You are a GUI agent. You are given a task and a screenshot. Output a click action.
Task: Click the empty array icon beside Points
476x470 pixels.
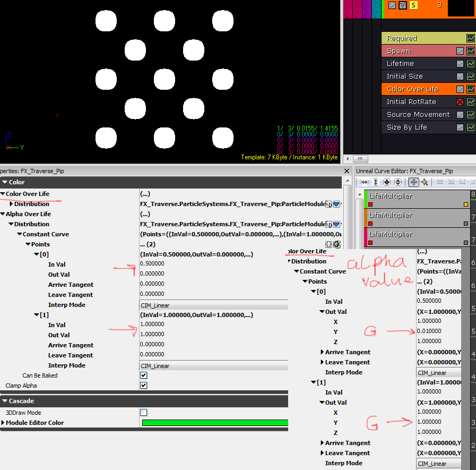329,244
